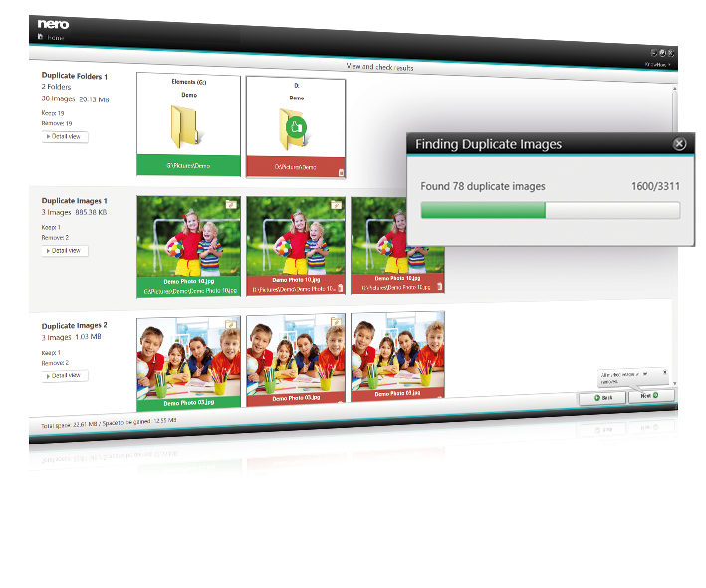The width and height of the screenshot is (706, 588).
Task: Click the 'Finding Duplicate Images' dialog title
Action: point(488,144)
